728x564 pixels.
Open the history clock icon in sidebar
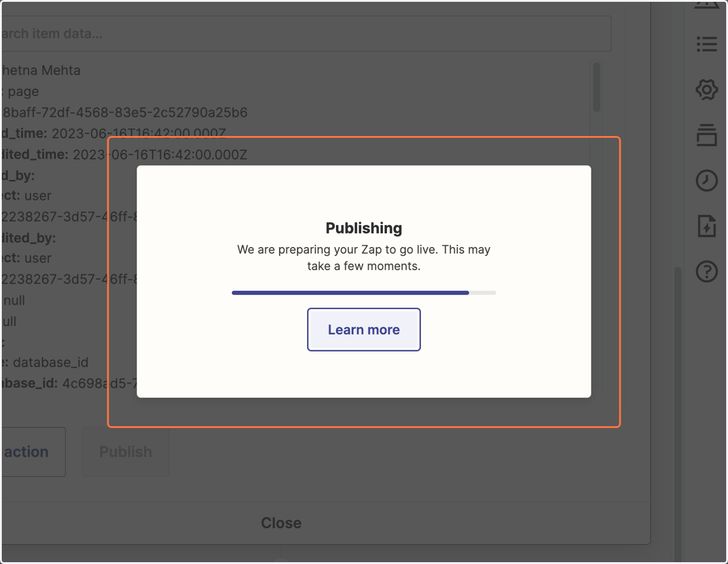706,180
